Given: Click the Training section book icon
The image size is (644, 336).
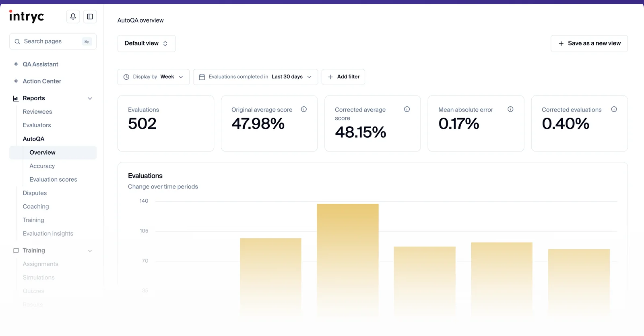Looking at the screenshot, I should pos(16,251).
